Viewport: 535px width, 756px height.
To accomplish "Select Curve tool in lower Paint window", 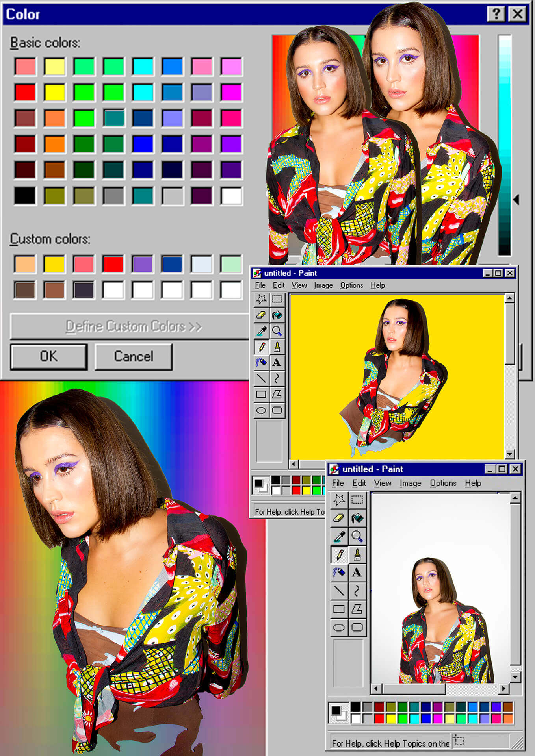I will coord(357,591).
